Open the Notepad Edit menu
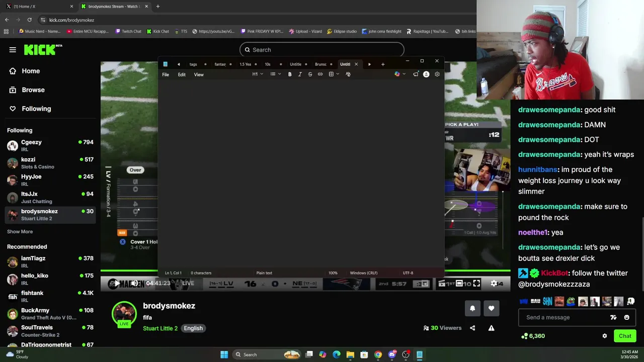Viewport: 644px width, 362px height. [x=182, y=74]
